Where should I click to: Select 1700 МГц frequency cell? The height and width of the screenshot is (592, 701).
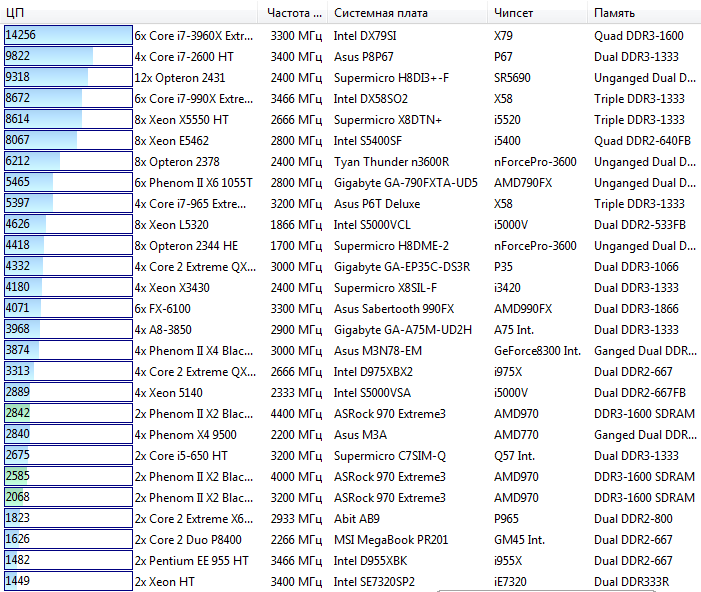click(296, 246)
